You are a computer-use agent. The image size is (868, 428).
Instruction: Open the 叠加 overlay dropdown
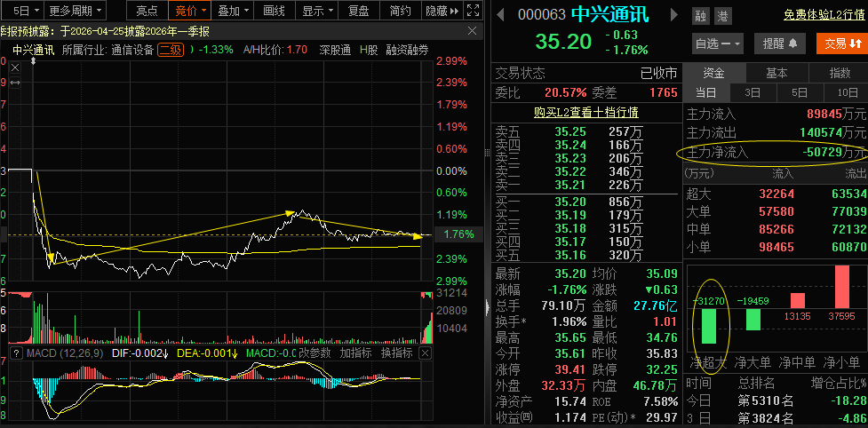[233, 10]
